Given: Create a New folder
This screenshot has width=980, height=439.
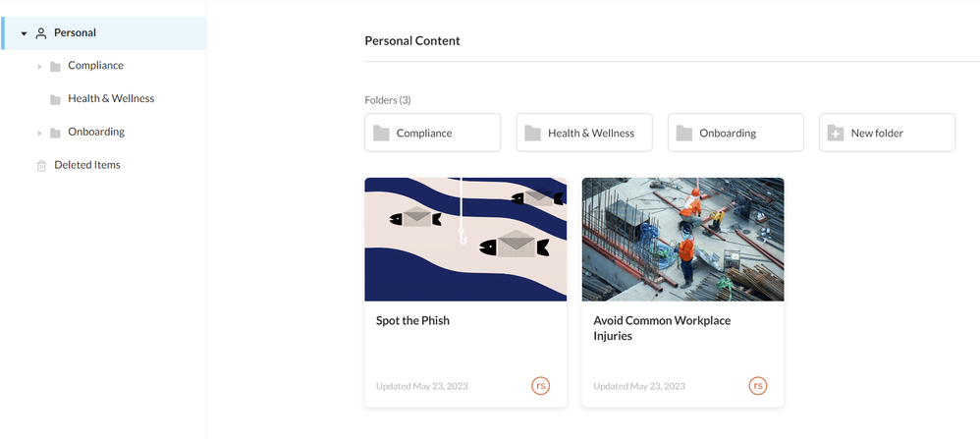Looking at the screenshot, I should pyautogui.click(x=887, y=133).
